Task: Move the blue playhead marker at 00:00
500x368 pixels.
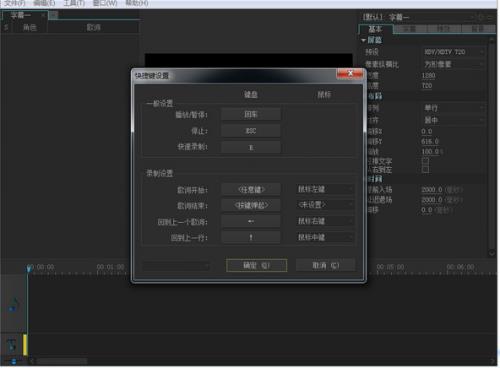Action: coord(29,268)
